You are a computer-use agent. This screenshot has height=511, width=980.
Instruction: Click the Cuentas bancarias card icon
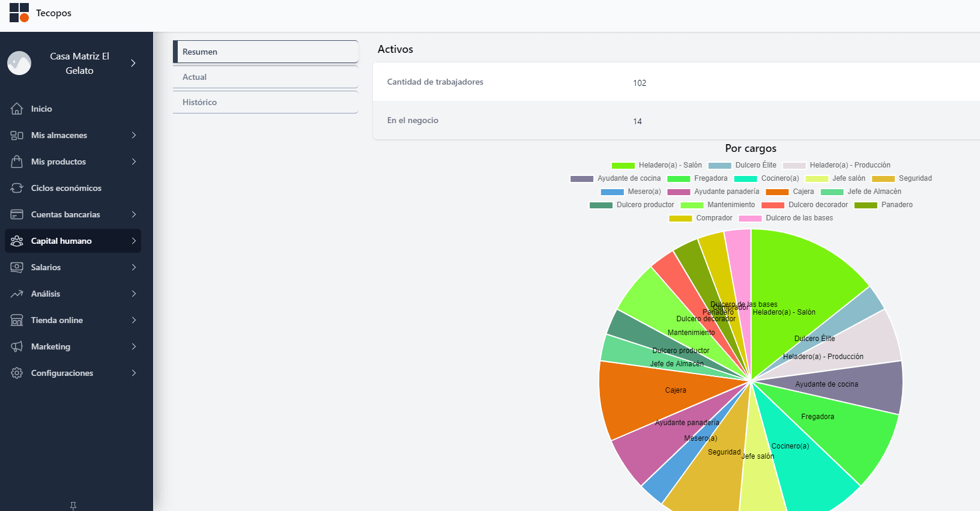[x=17, y=214]
